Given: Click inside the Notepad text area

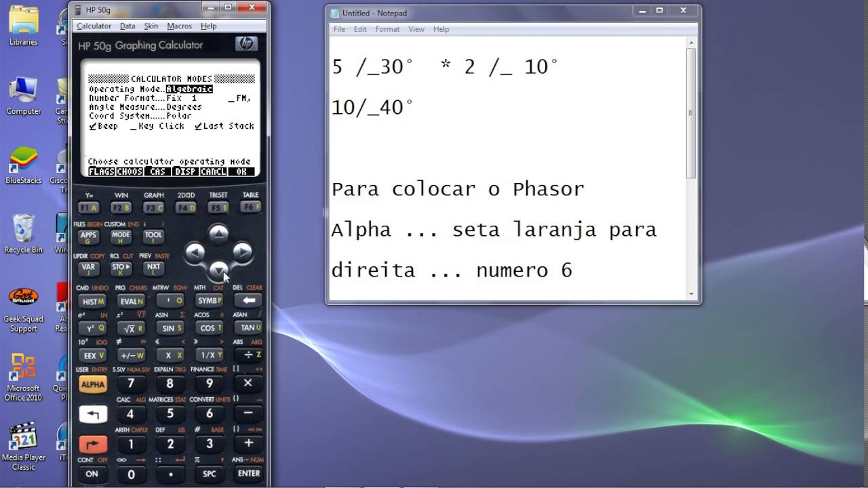Looking at the screenshot, I should tap(507, 168).
